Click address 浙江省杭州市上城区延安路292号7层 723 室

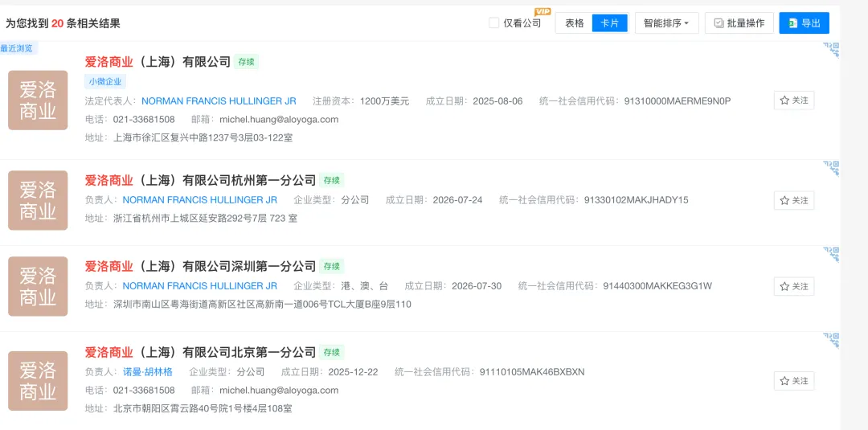coord(205,219)
